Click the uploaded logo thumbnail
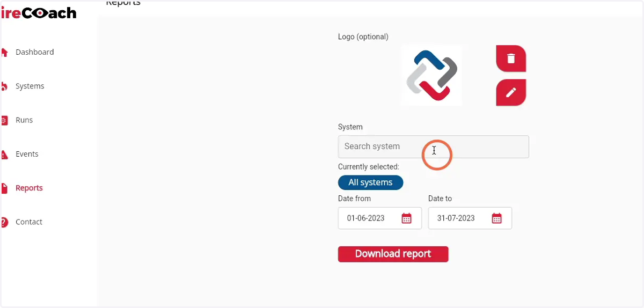 coord(431,75)
